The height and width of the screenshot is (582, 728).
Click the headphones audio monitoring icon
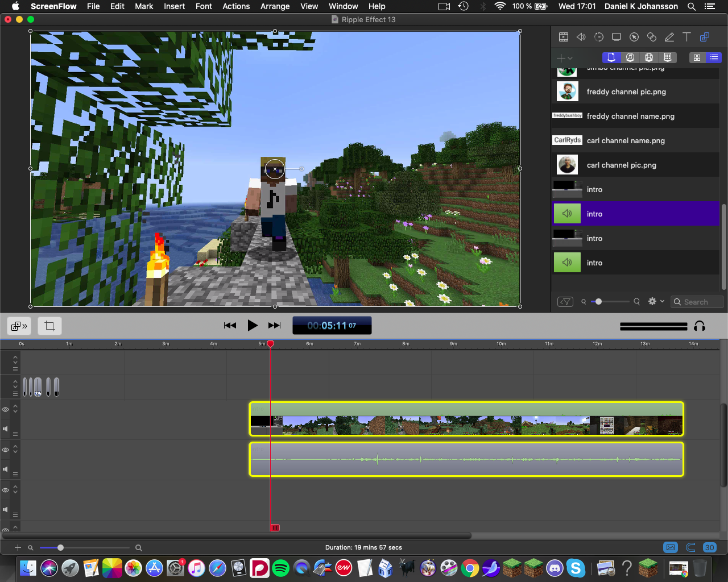click(700, 326)
